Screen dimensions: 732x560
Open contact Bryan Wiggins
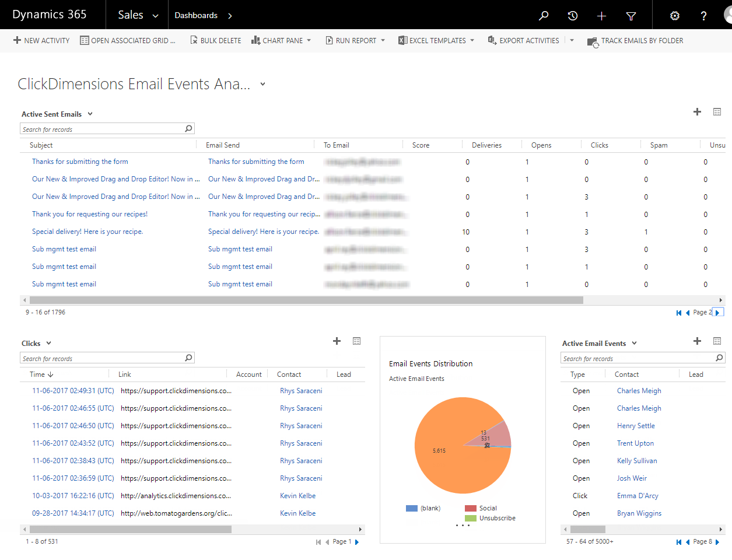pyautogui.click(x=639, y=513)
